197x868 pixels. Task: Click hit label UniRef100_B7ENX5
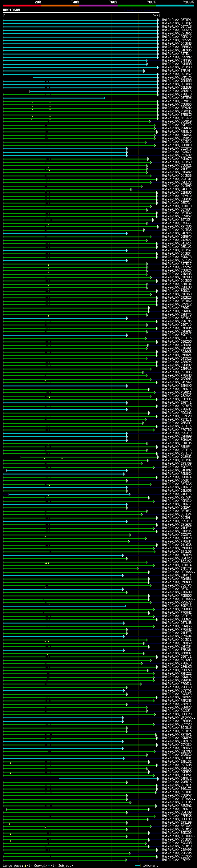pyautogui.click(x=177, y=115)
